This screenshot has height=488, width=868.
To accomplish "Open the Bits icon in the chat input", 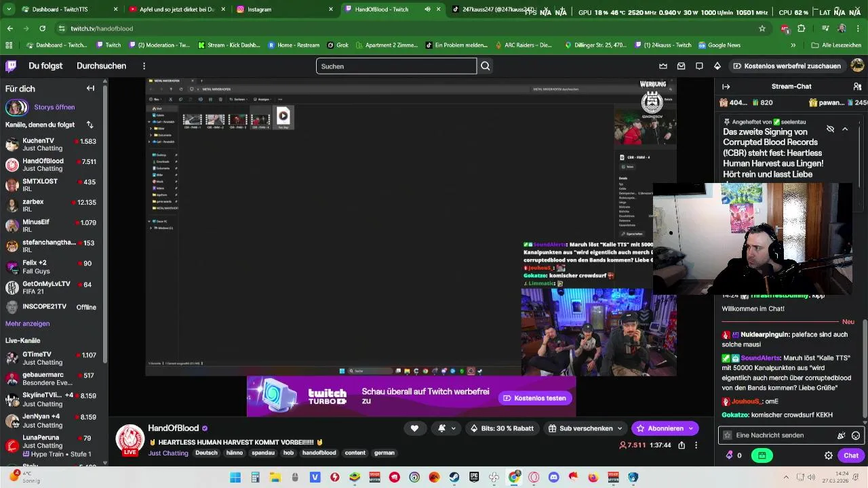I will pos(841,435).
